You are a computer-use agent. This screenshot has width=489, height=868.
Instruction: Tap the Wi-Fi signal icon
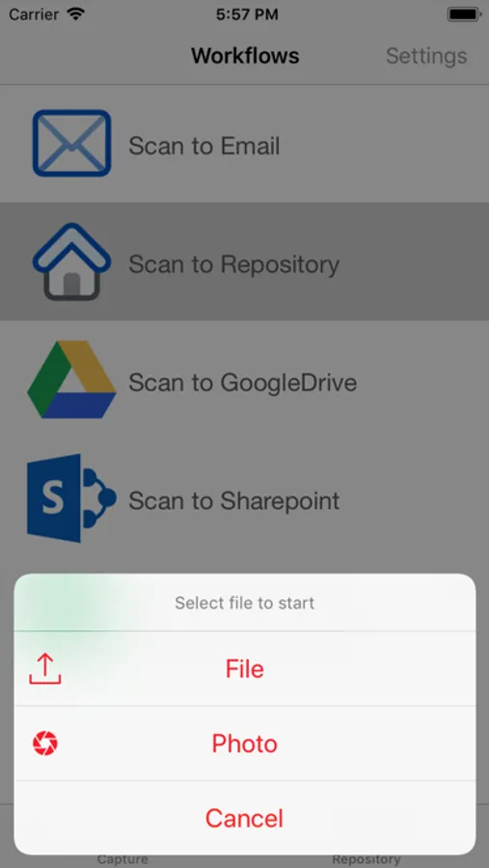[75, 14]
